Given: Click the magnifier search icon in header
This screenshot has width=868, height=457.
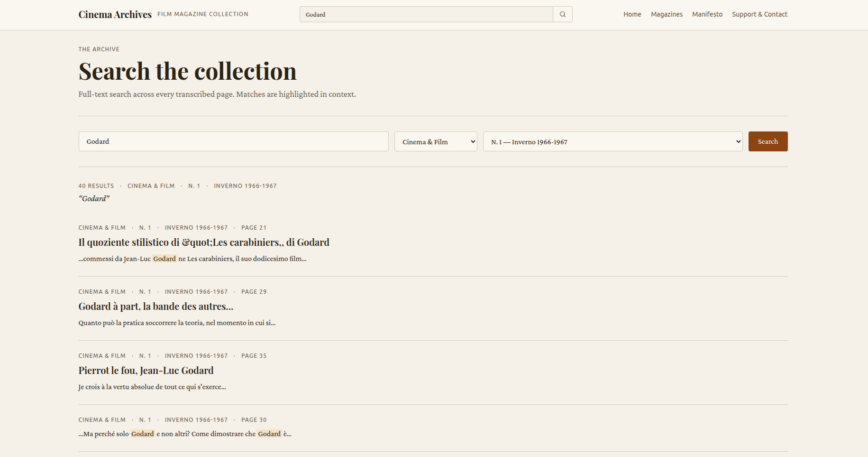Looking at the screenshot, I should [x=563, y=14].
